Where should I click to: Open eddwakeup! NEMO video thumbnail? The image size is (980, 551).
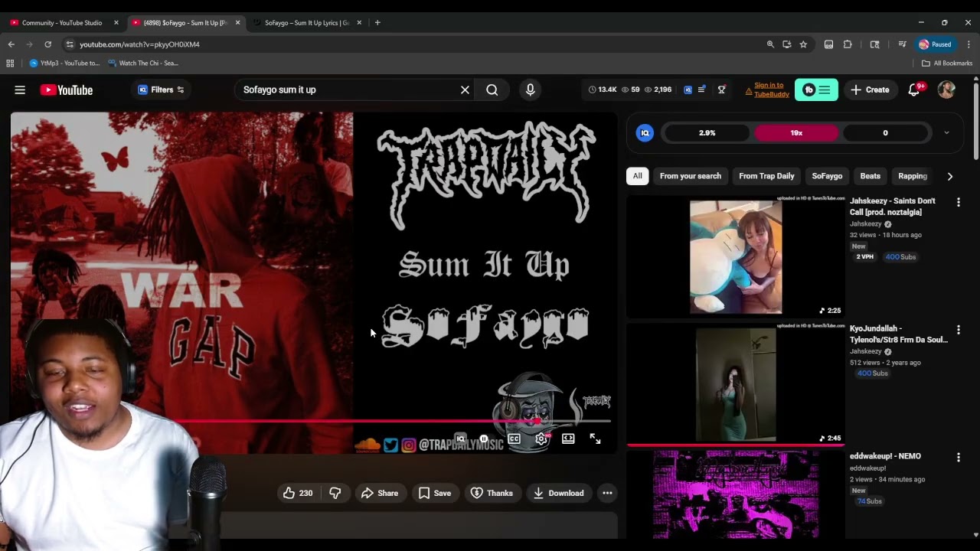coord(735,494)
